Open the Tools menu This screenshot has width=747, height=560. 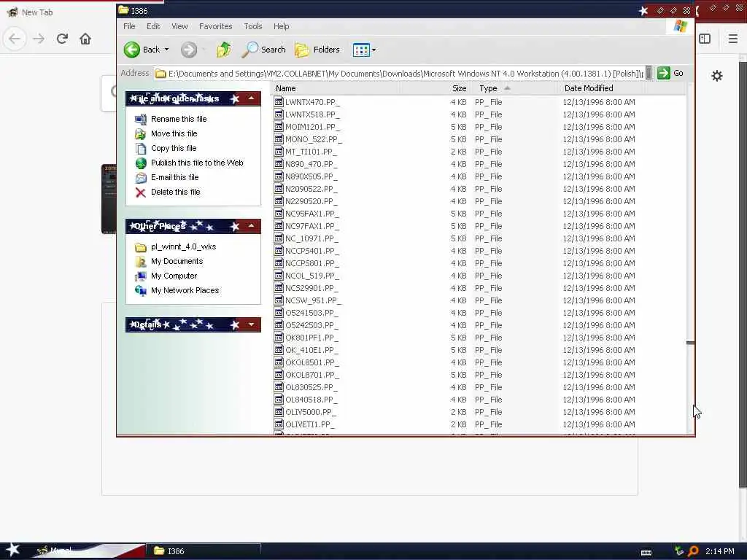click(x=253, y=26)
